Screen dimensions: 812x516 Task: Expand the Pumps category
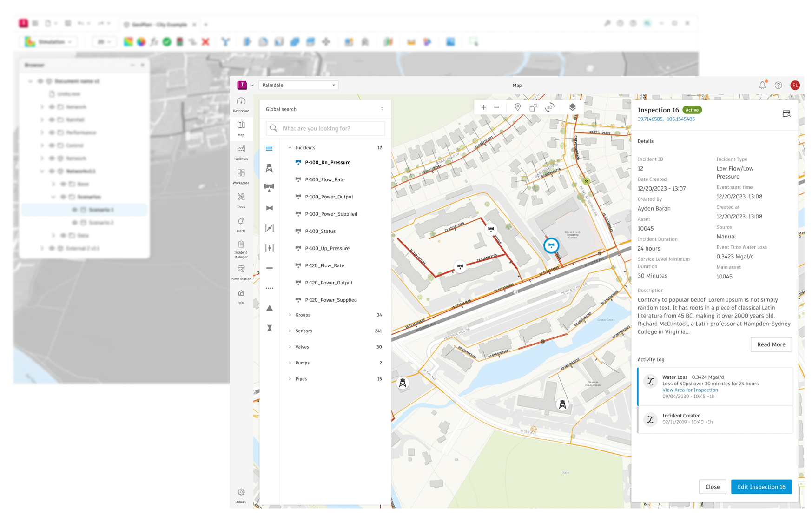290,363
